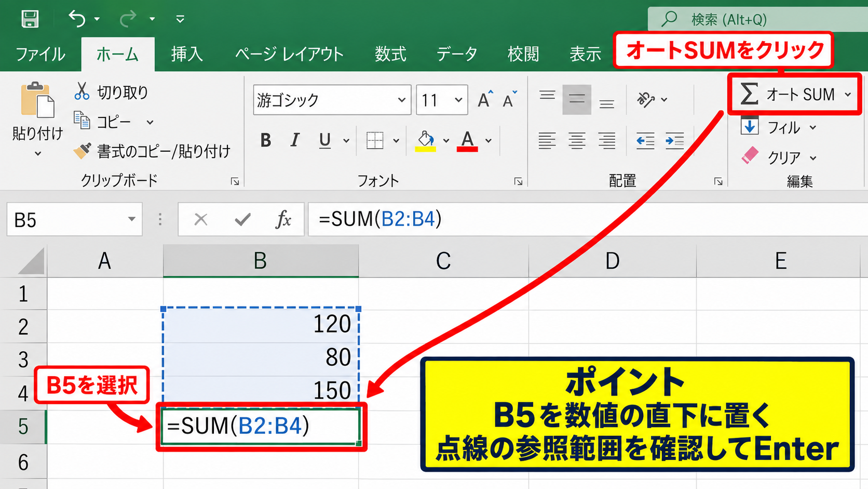This screenshot has width=868, height=489.
Task: Toggle Bold formatting
Action: click(x=266, y=140)
